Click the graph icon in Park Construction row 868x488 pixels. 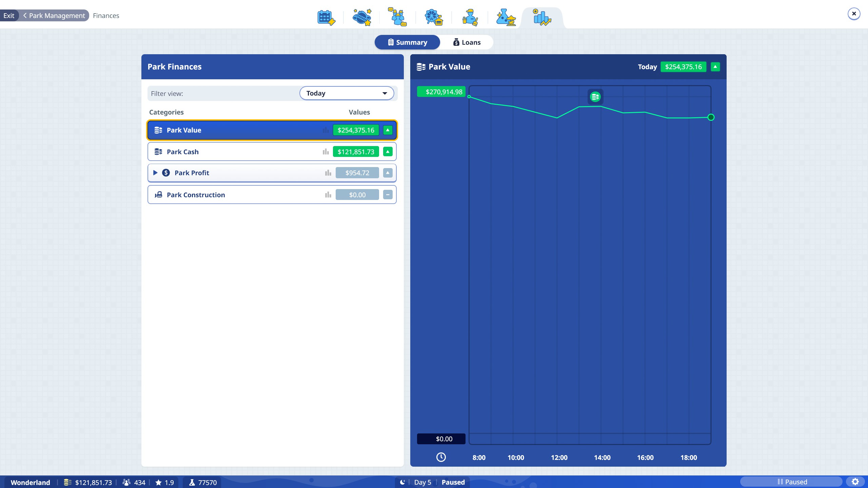328,195
